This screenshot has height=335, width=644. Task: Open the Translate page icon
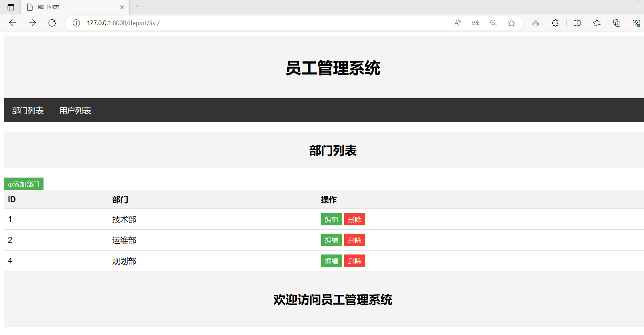click(x=475, y=23)
